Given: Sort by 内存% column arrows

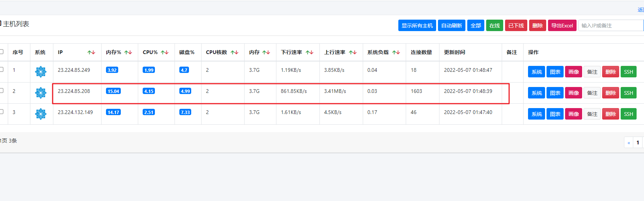Looking at the screenshot, I should click(x=128, y=53).
